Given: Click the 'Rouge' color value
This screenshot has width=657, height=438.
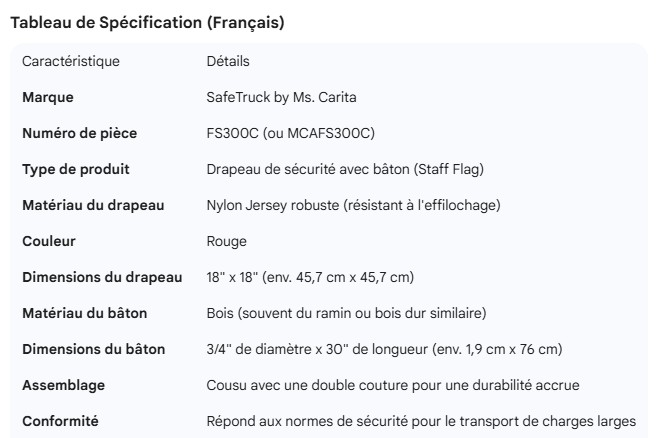Looking at the screenshot, I should coord(226,241).
